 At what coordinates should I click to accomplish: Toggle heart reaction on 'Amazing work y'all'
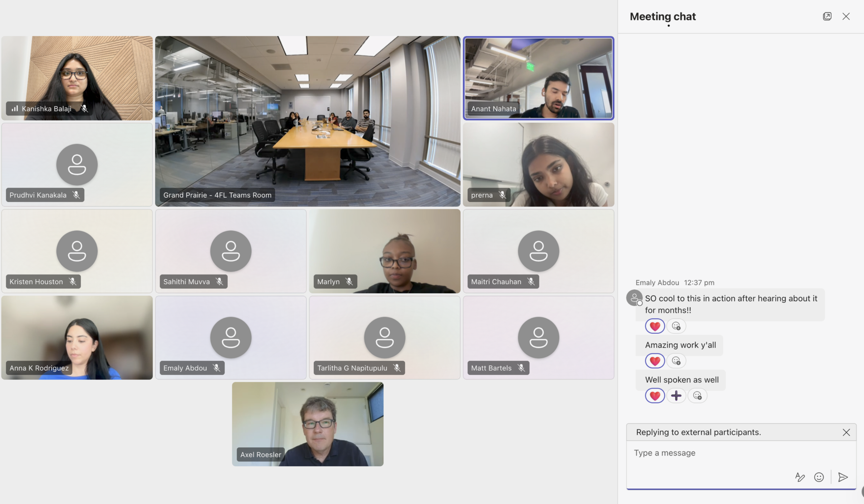(x=654, y=360)
